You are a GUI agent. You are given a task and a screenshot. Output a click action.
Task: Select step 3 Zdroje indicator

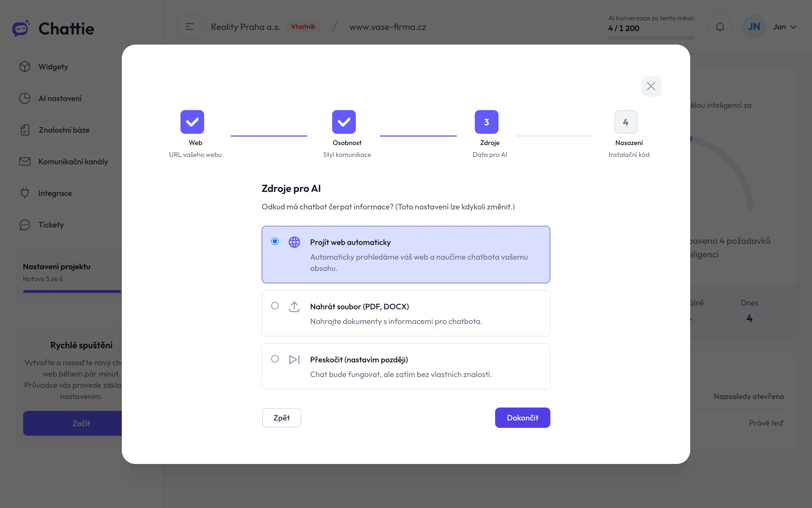click(487, 122)
